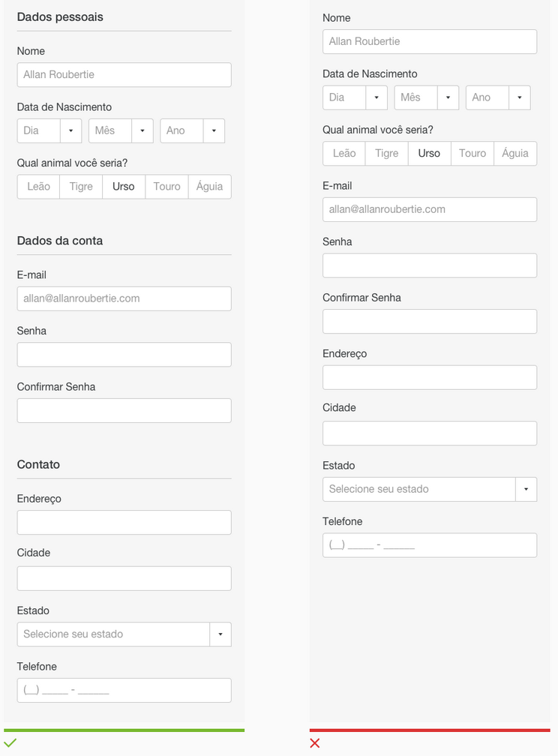Focus the E-mail field under Dados da conta
Viewport: 558px width, 756px height.
click(124, 298)
